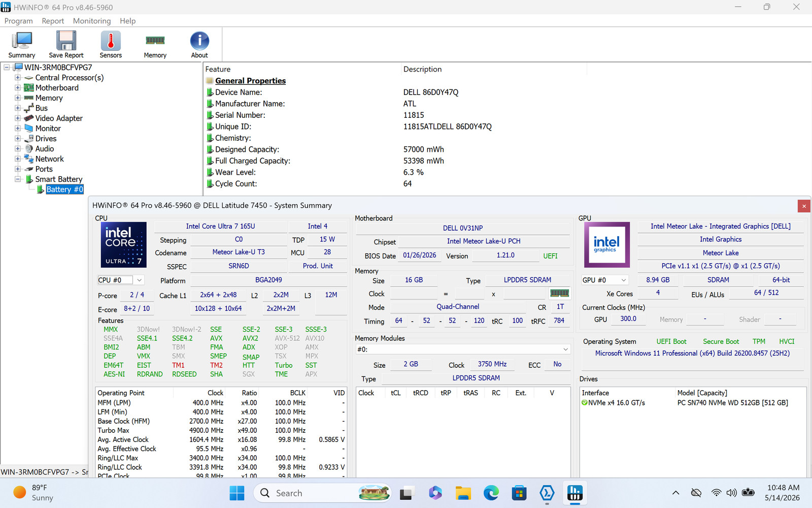This screenshot has height=508, width=812.
Task: Launch Copilot from the taskbar
Action: pos(435,493)
